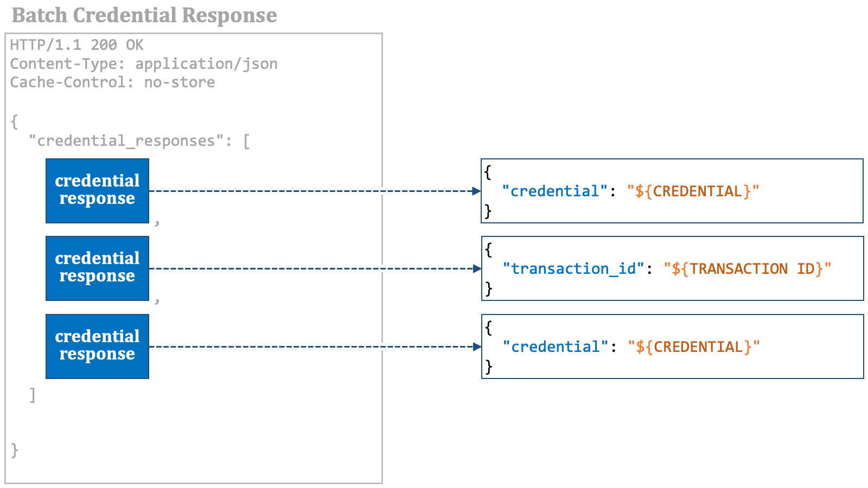Select the "credential" key in bottom box
868x488 pixels.
click(556, 347)
